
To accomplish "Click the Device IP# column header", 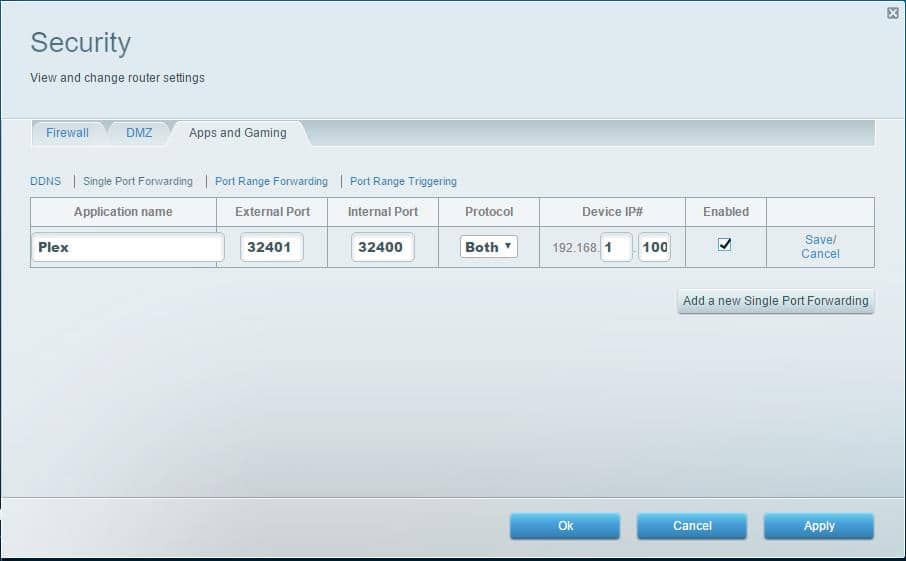I will [x=612, y=212].
